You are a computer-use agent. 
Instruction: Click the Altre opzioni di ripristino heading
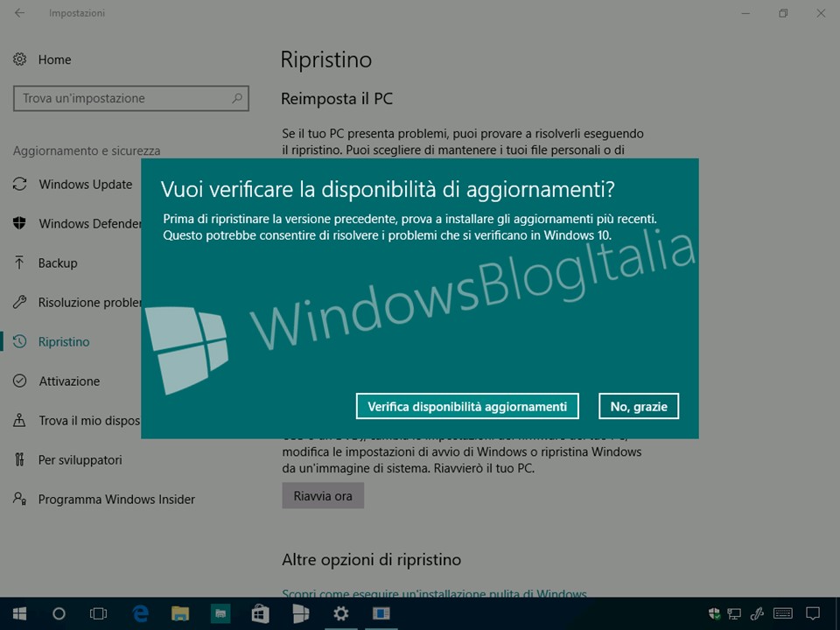(371, 560)
